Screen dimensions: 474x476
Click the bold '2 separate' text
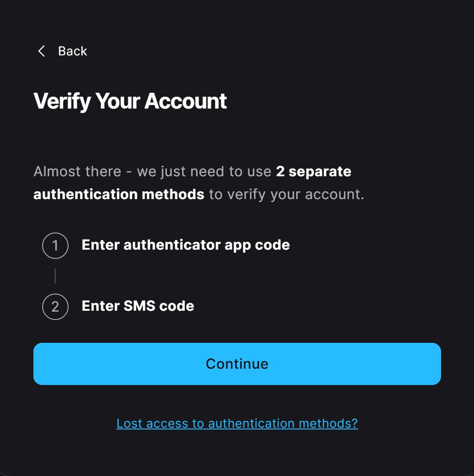[313, 171]
